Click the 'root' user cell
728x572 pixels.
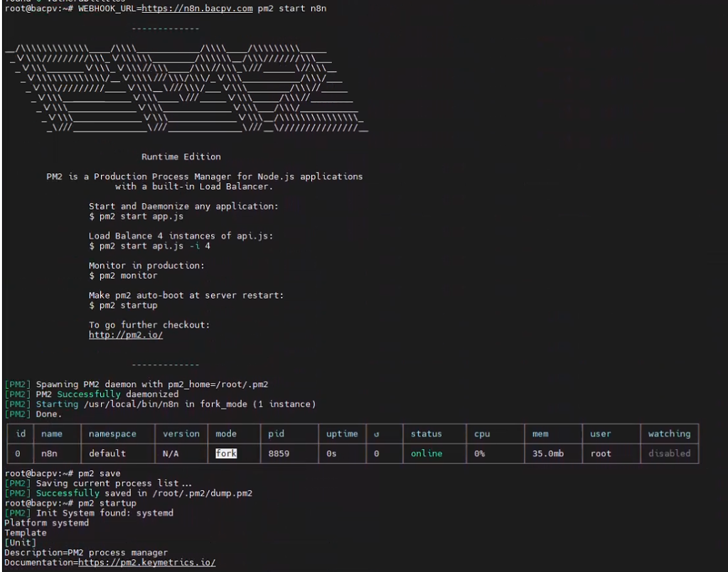pyautogui.click(x=601, y=453)
